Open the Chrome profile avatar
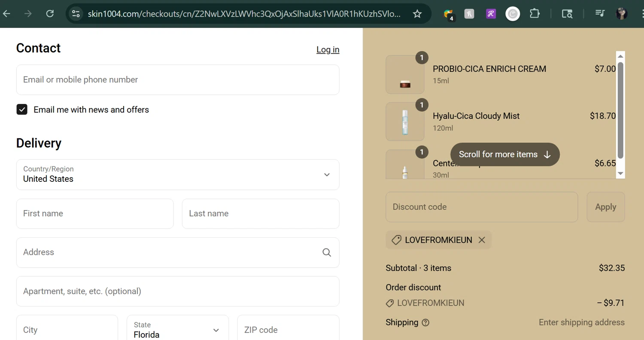This screenshot has height=340, width=644. click(x=621, y=14)
